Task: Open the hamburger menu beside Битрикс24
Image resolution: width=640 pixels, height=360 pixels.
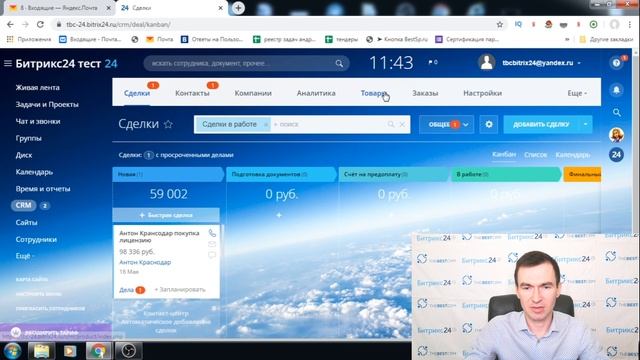Action: pos(8,63)
